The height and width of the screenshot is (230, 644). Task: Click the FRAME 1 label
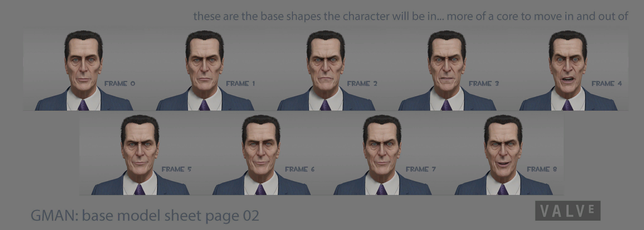pos(241,84)
